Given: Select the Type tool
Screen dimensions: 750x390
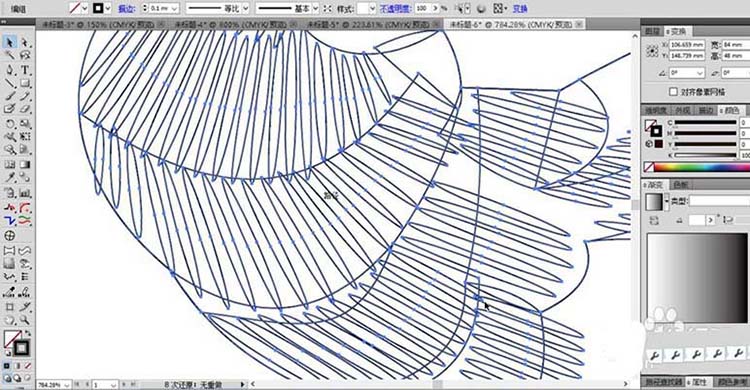Looking at the screenshot, I should (25, 70).
